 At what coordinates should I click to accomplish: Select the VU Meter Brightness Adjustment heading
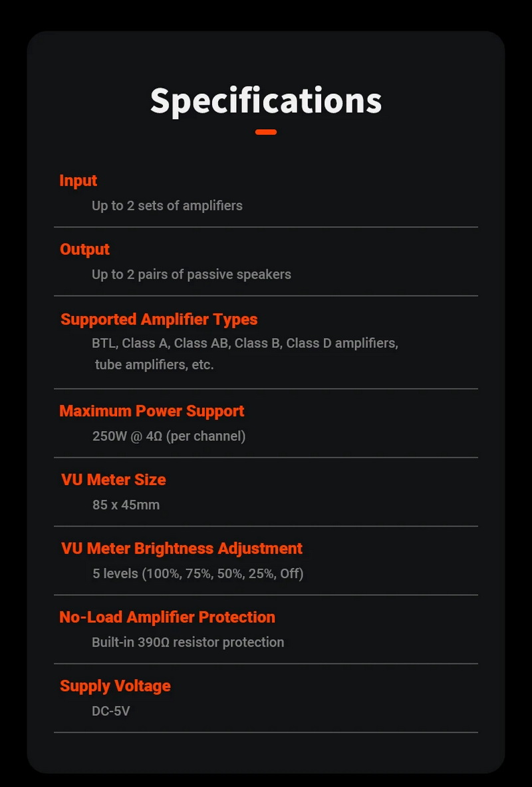click(182, 548)
